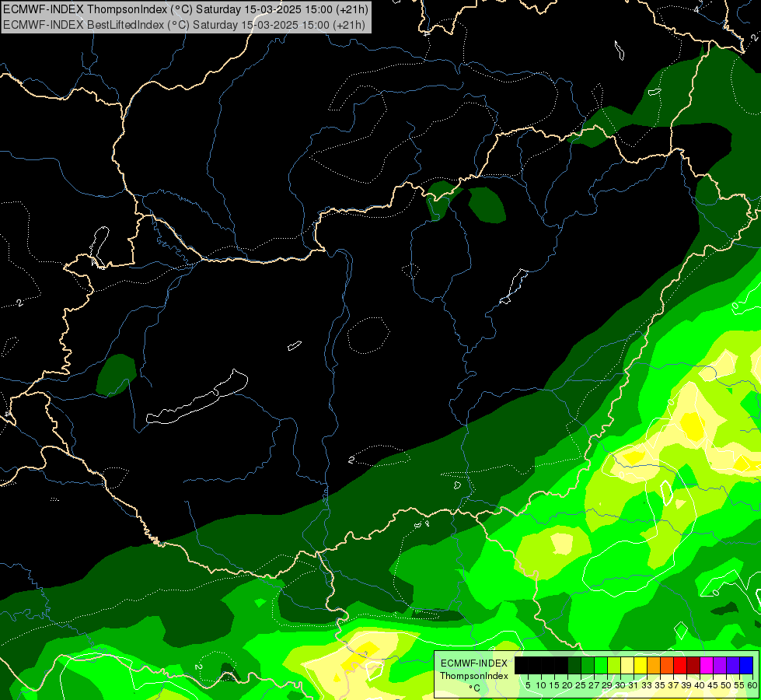Viewport: 761px width, 700px height.
Task: Click the legend tick value '20'
Action: click(x=567, y=685)
